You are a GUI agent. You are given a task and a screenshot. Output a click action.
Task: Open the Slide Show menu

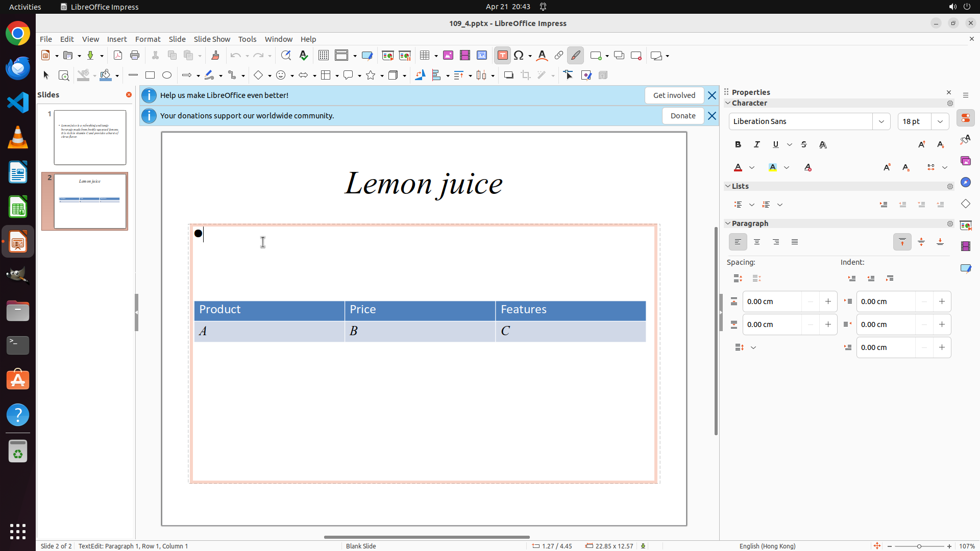click(212, 39)
